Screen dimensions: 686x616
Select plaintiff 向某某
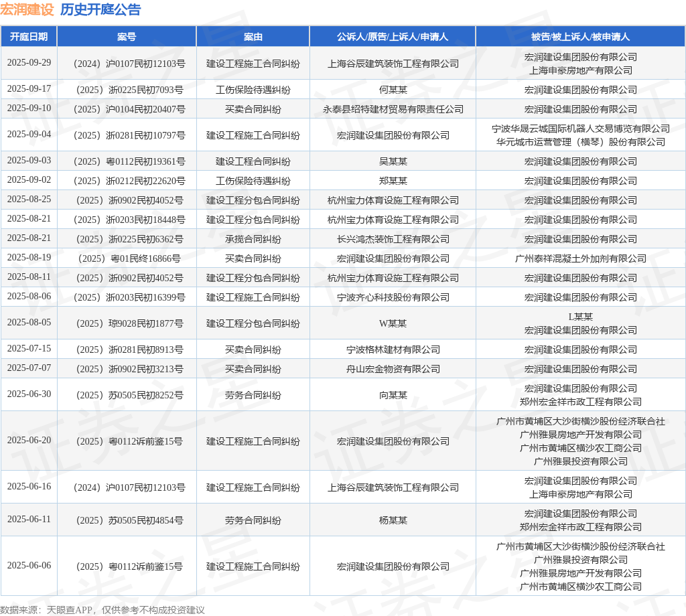pos(393,395)
